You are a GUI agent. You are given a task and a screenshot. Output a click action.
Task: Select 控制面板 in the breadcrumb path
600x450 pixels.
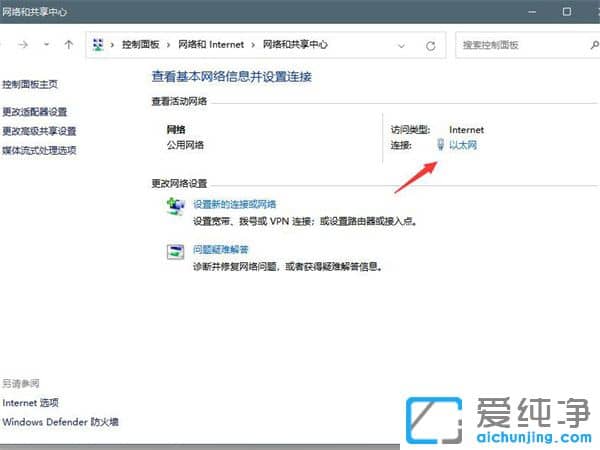[140, 45]
